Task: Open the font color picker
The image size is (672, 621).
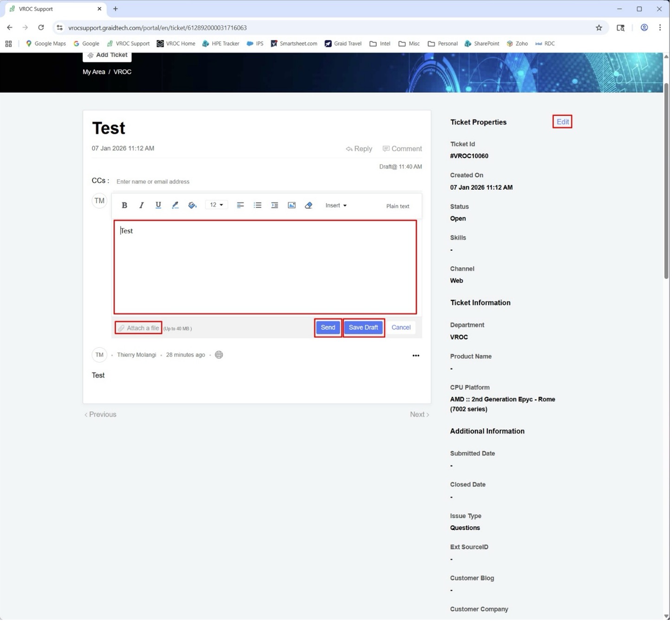Action: click(x=175, y=206)
